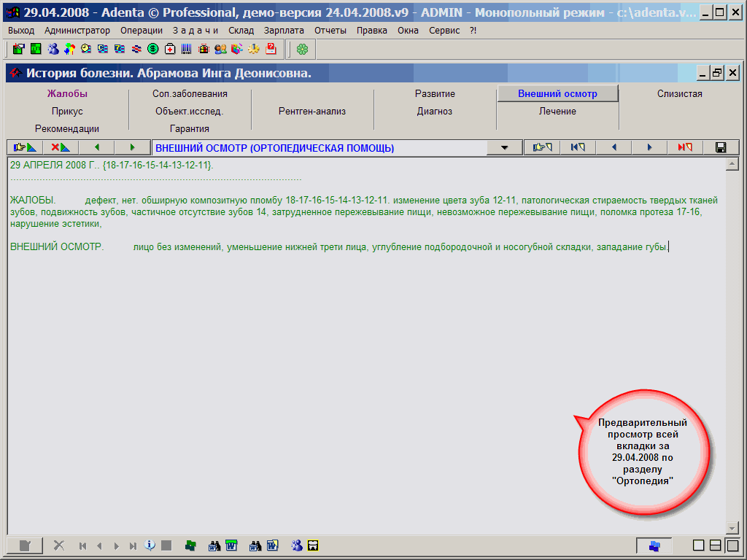Select the Рентген-анализ tab
The width and height of the screenshot is (747, 560).
point(312,112)
